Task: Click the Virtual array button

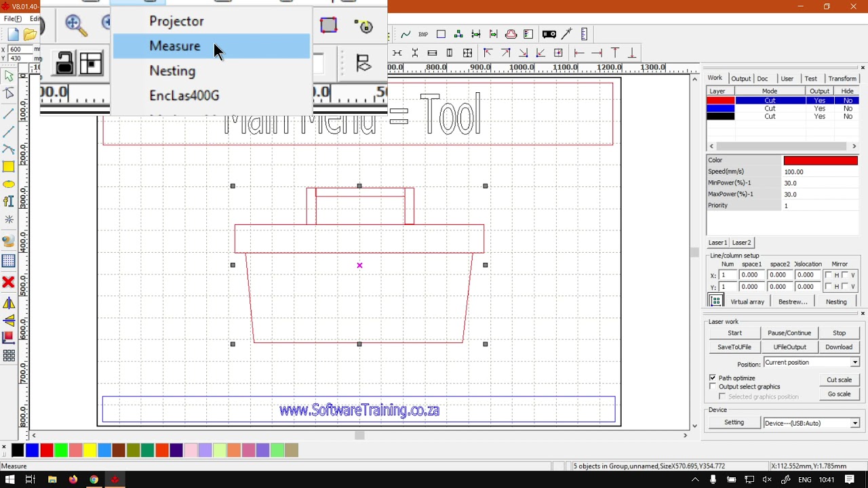Action: 747,302
